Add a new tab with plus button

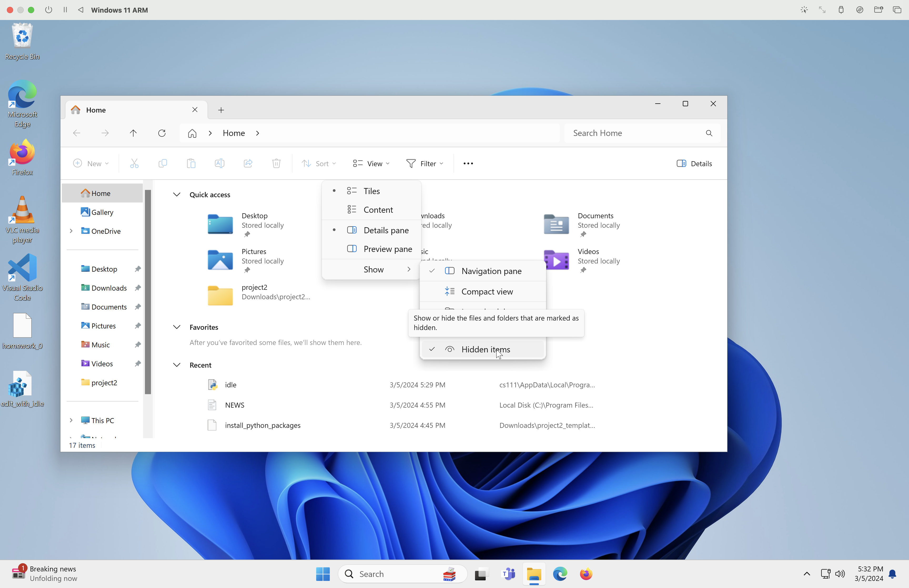[221, 110]
